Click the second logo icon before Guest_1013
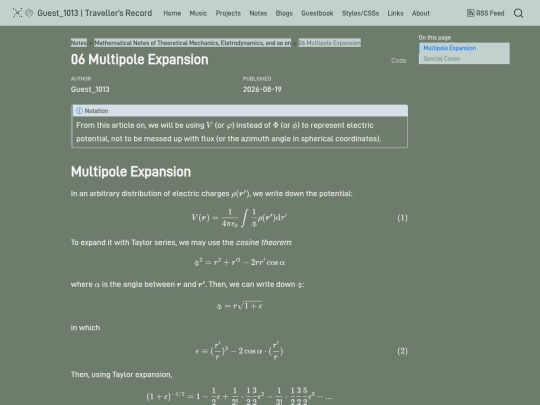 pyautogui.click(x=29, y=13)
